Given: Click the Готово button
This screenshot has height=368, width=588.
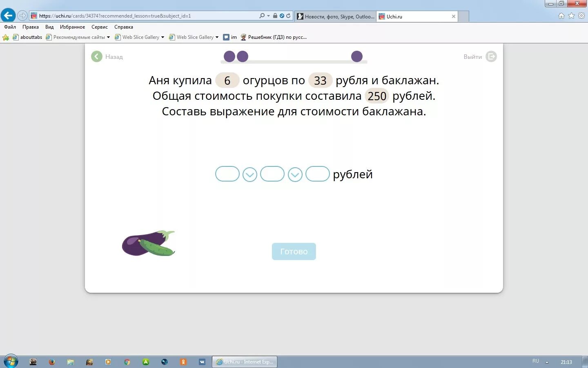Looking at the screenshot, I should point(294,251).
